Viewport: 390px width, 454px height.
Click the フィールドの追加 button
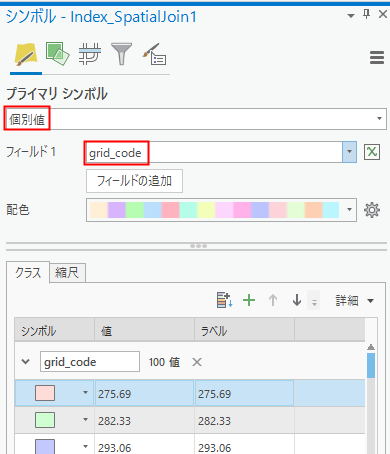coord(134,181)
